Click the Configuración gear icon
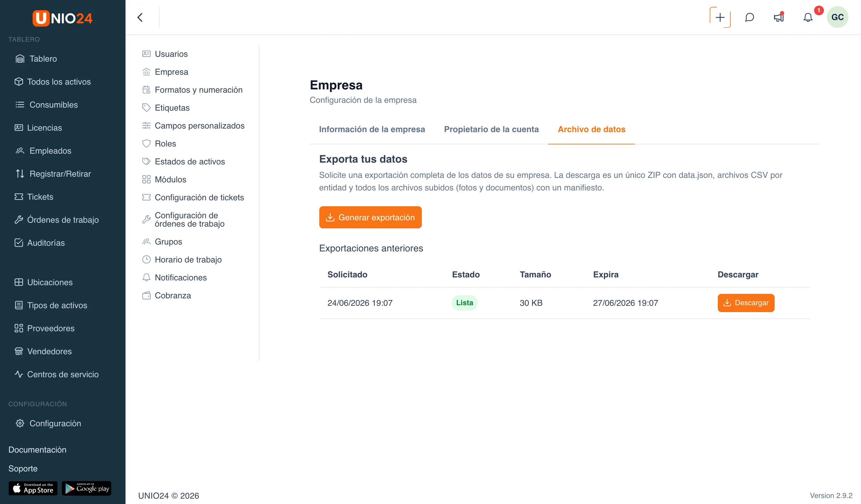Screen dimensions: 861x504 (20, 423)
